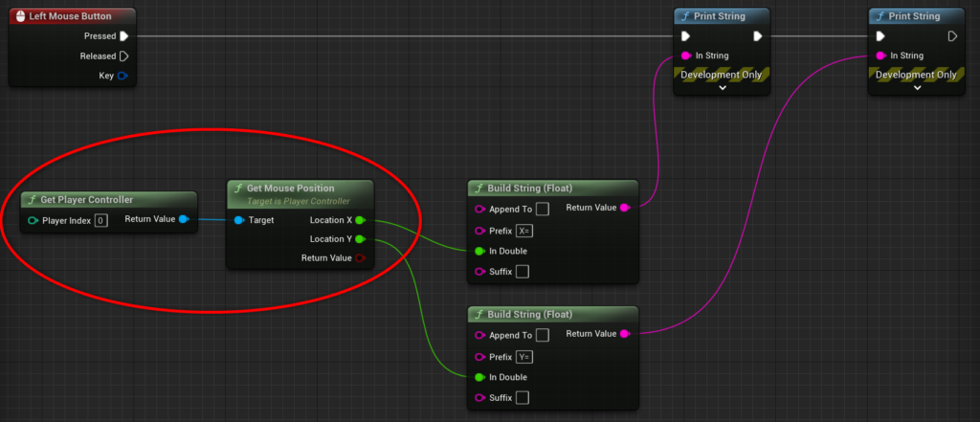Click the blue Key pin on Left Mouse Button
This screenshot has height=422, width=980.
122,76
